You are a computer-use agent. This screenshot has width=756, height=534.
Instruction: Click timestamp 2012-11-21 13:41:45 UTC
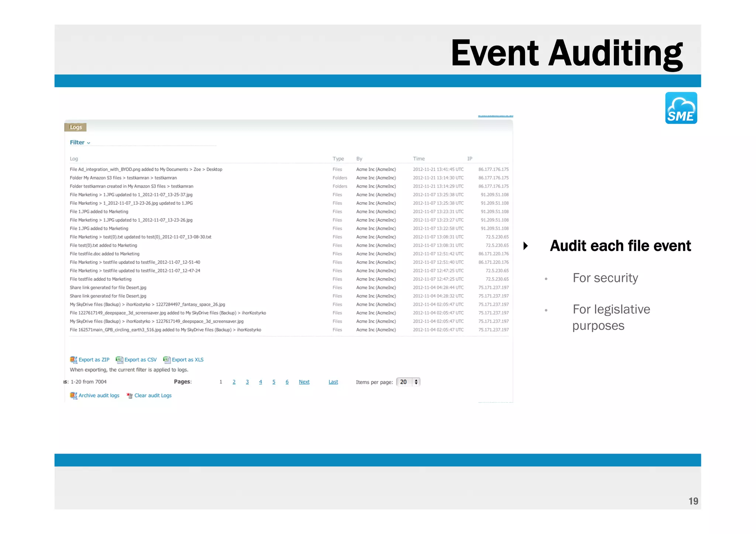coord(438,169)
